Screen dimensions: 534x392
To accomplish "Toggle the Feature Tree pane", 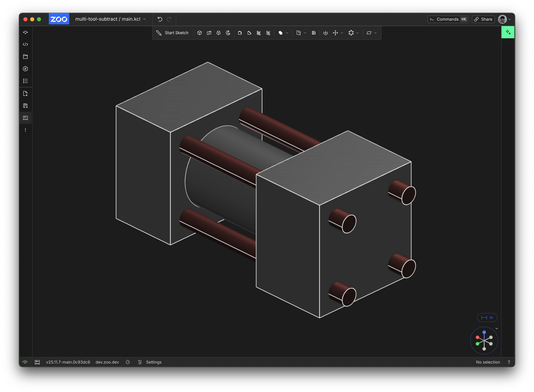I will pyautogui.click(x=25, y=32).
